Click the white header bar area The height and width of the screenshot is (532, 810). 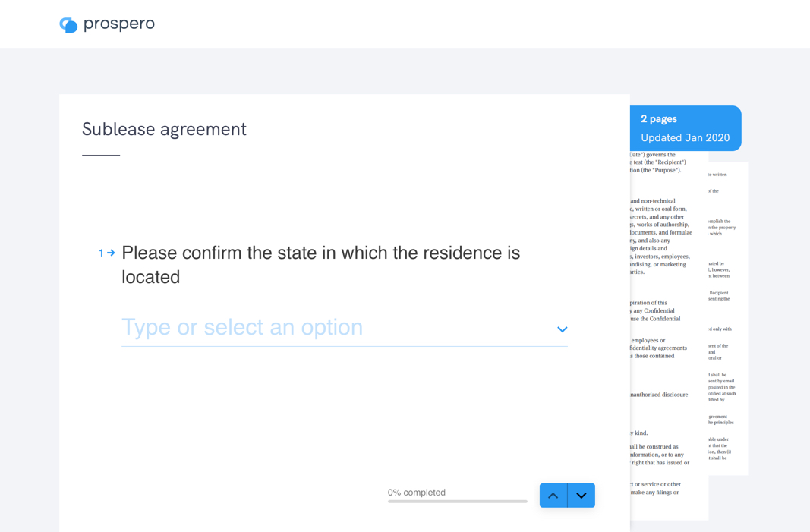pyautogui.click(x=455, y=24)
